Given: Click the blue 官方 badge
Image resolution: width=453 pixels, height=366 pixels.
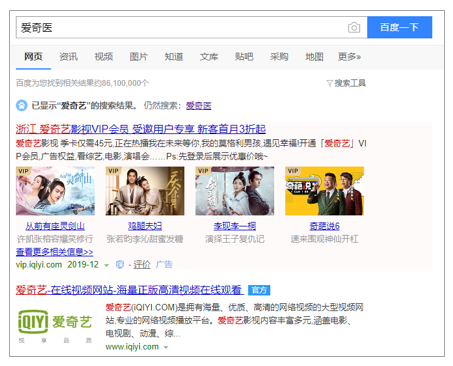Looking at the screenshot, I should (x=259, y=290).
